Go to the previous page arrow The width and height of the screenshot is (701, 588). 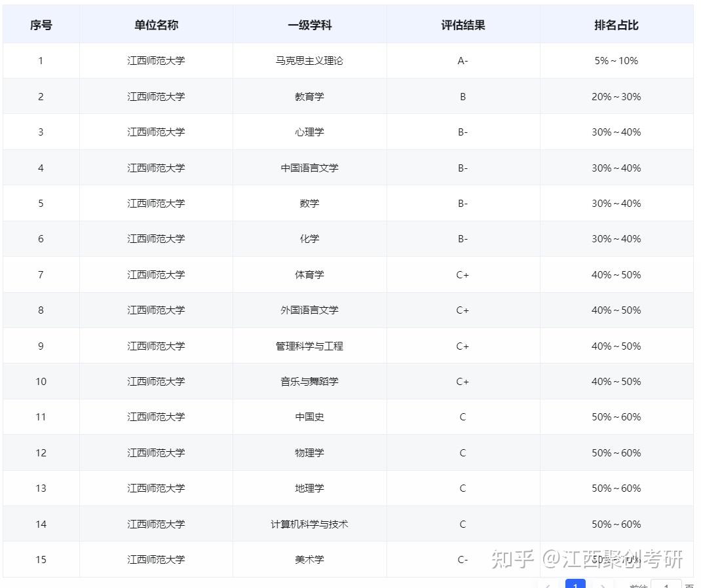pyautogui.click(x=549, y=585)
